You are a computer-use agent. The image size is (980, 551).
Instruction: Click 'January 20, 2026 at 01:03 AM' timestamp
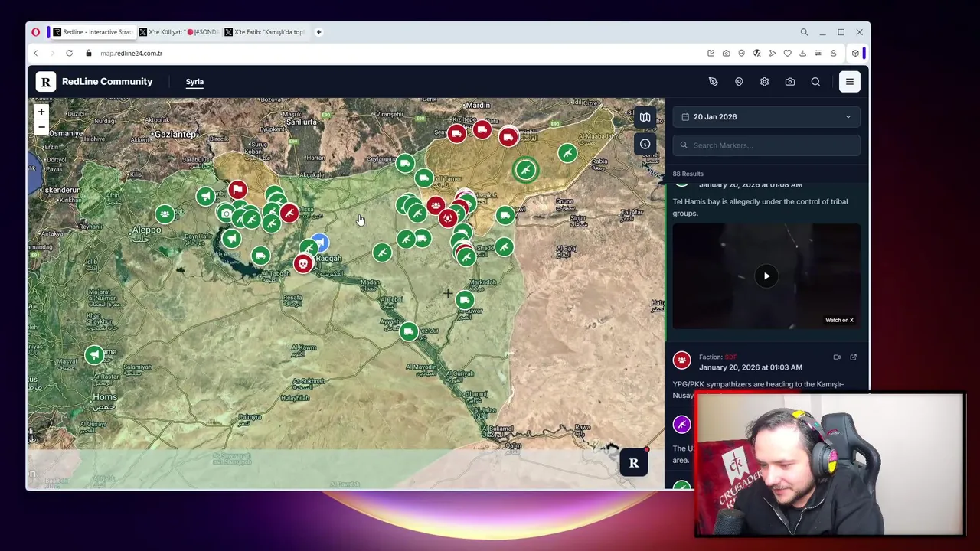[750, 367]
